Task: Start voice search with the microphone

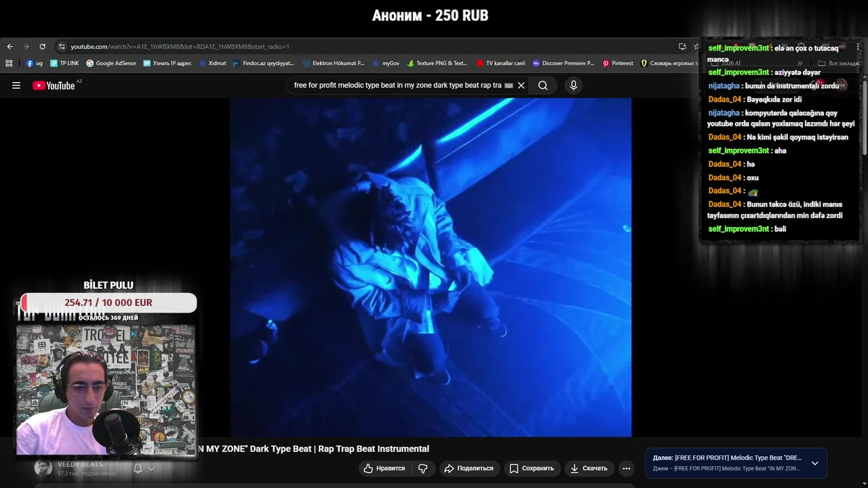Action: [574, 85]
